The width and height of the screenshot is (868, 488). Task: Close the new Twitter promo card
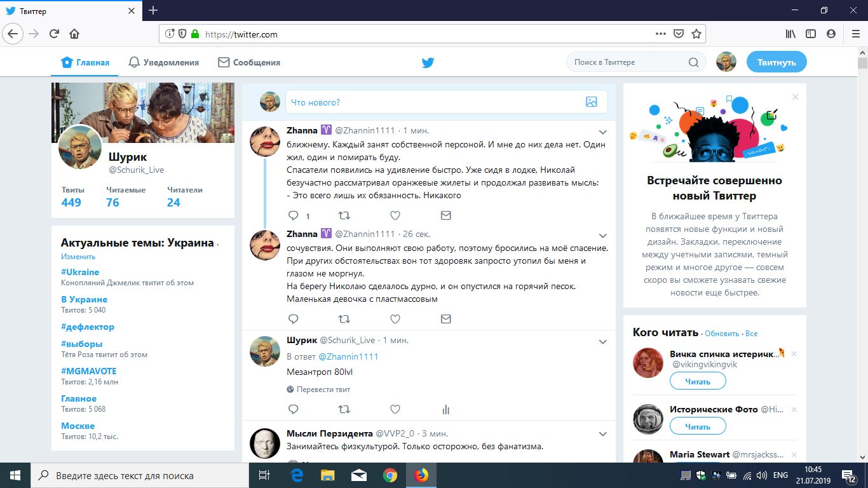(x=796, y=97)
